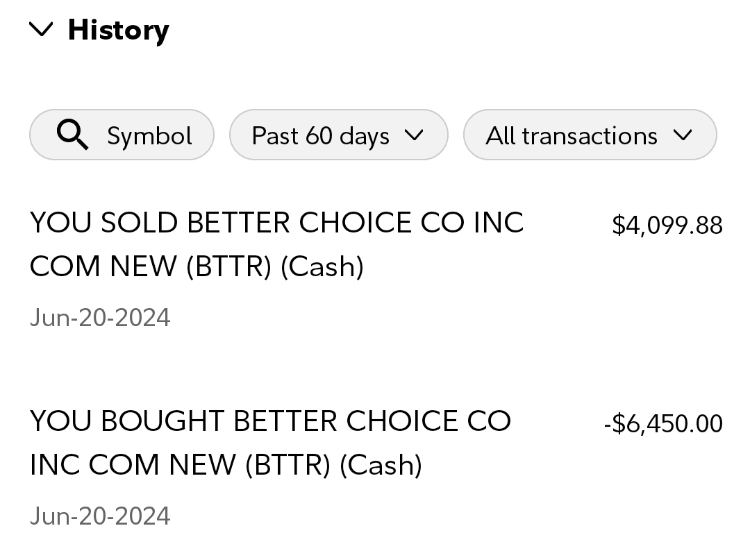Screen dimensions: 750x560
Task: Click INC COM NEW text in the bought entry
Action: click(x=133, y=465)
